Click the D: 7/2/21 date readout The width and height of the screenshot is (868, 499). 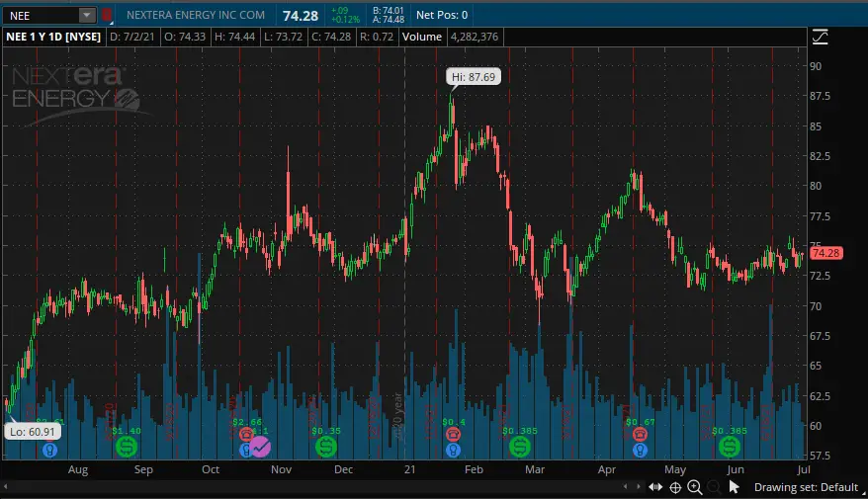point(132,38)
